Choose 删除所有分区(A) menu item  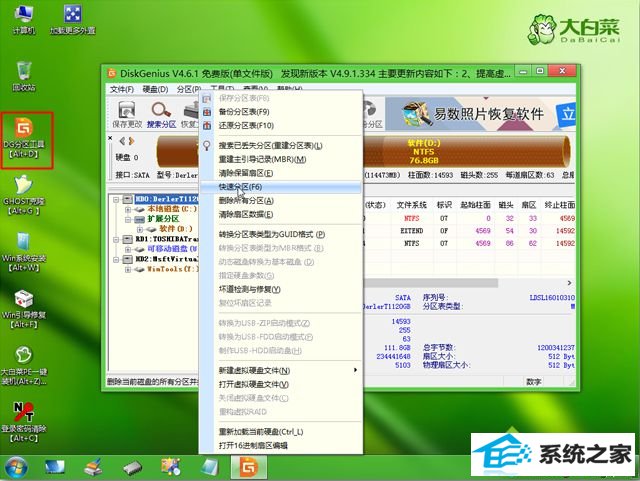coord(281,200)
